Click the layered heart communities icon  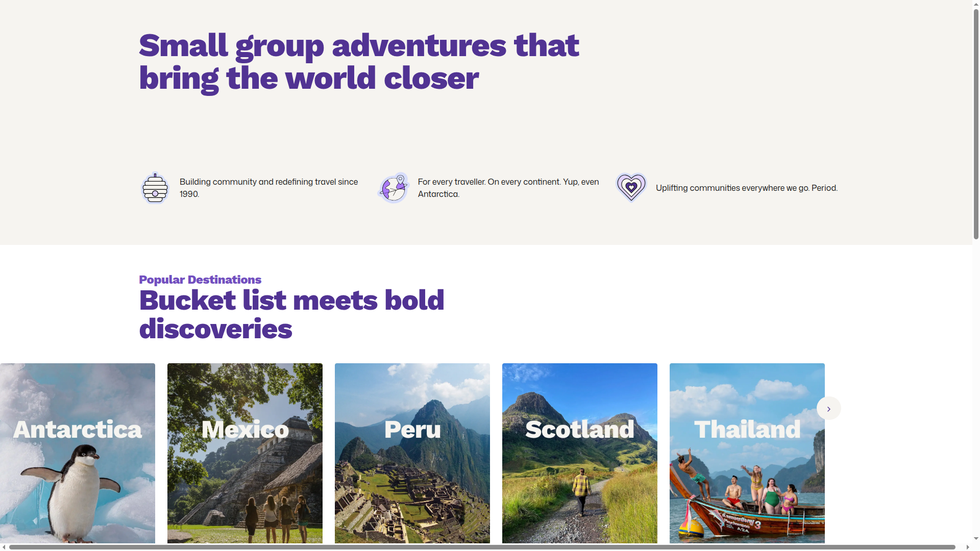coord(631,188)
